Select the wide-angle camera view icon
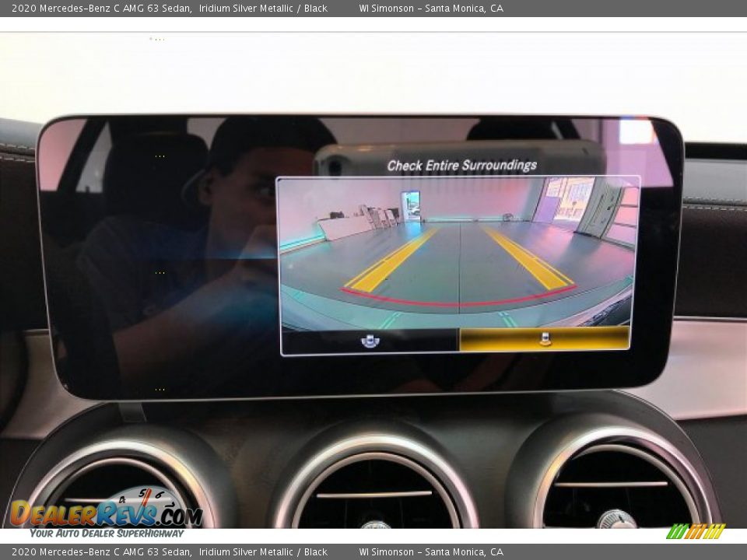The width and height of the screenshot is (747, 560). click(370, 341)
